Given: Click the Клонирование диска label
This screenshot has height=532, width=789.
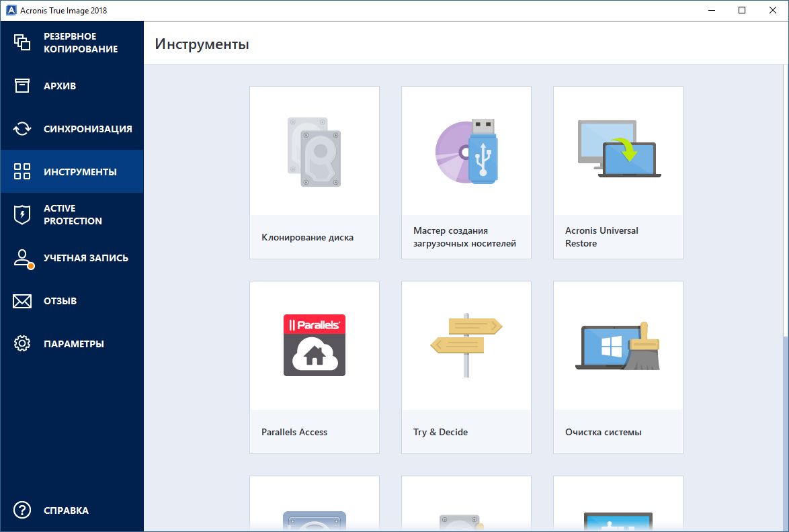Looking at the screenshot, I should (x=307, y=237).
